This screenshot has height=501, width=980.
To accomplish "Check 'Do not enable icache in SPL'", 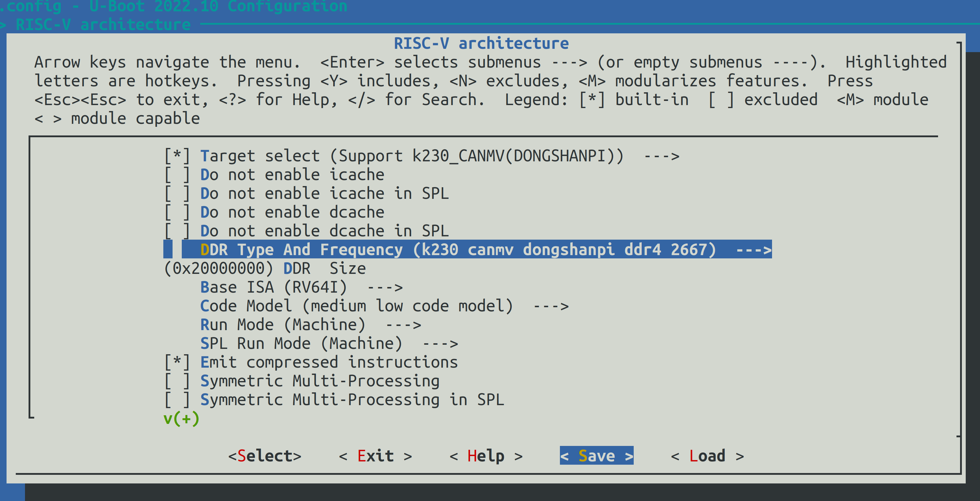I will [x=177, y=193].
